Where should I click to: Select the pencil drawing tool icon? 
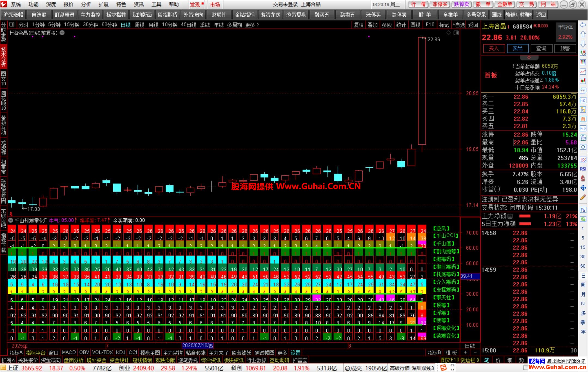583,197
